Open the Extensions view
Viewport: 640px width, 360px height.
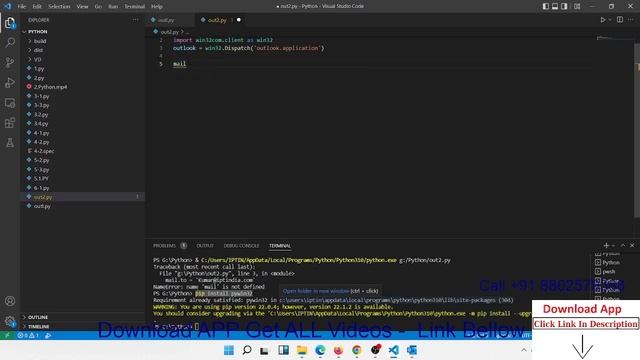(10, 122)
